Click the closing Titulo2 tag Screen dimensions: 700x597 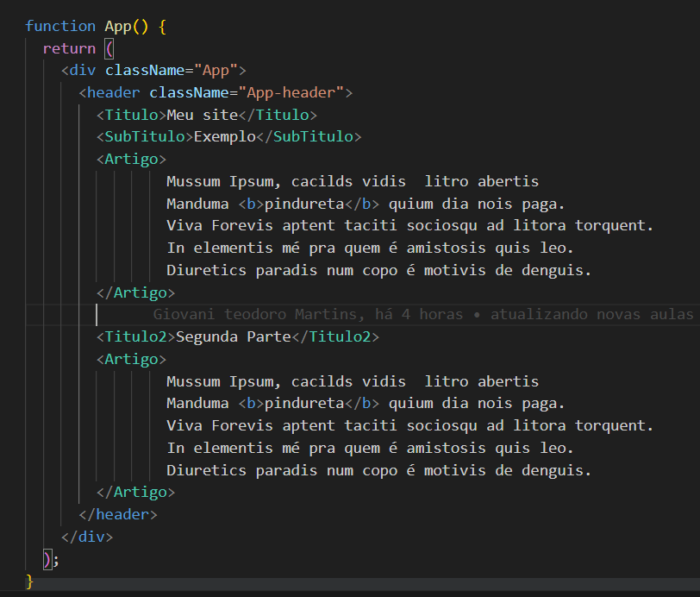[335, 337]
